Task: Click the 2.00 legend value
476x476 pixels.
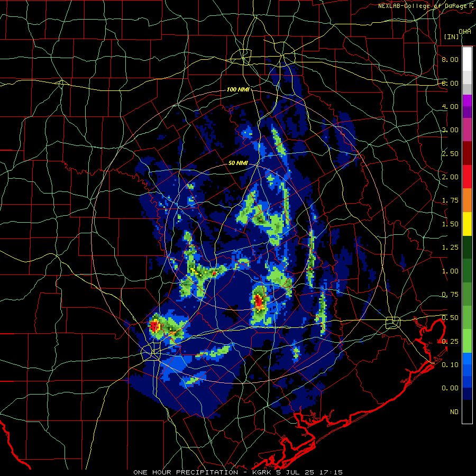Action: tap(450, 177)
